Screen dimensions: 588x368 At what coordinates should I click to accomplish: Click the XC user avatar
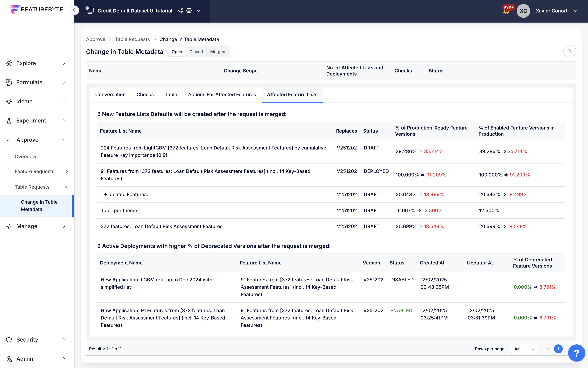click(x=523, y=11)
